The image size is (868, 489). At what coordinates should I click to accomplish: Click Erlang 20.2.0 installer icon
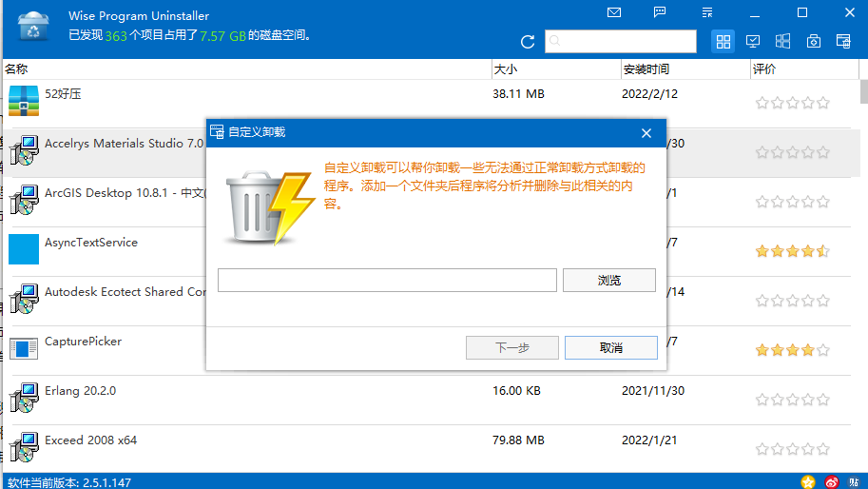pos(24,398)
